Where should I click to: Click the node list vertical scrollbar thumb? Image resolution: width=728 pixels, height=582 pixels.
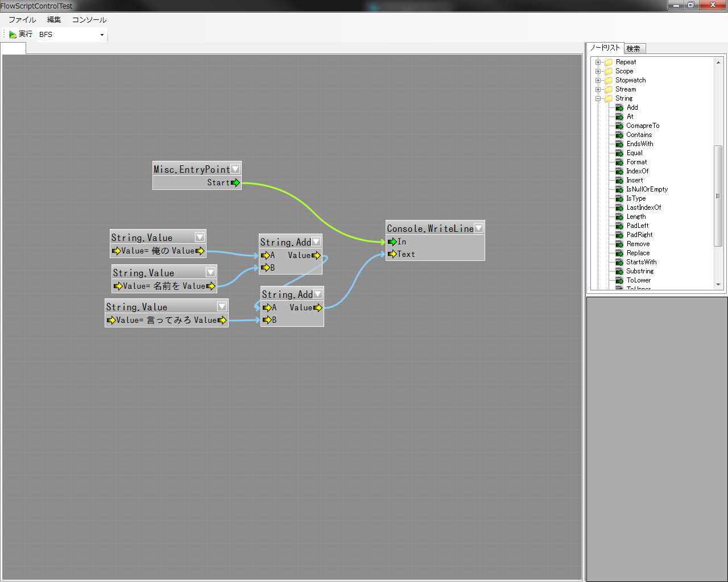coord(718,196)
